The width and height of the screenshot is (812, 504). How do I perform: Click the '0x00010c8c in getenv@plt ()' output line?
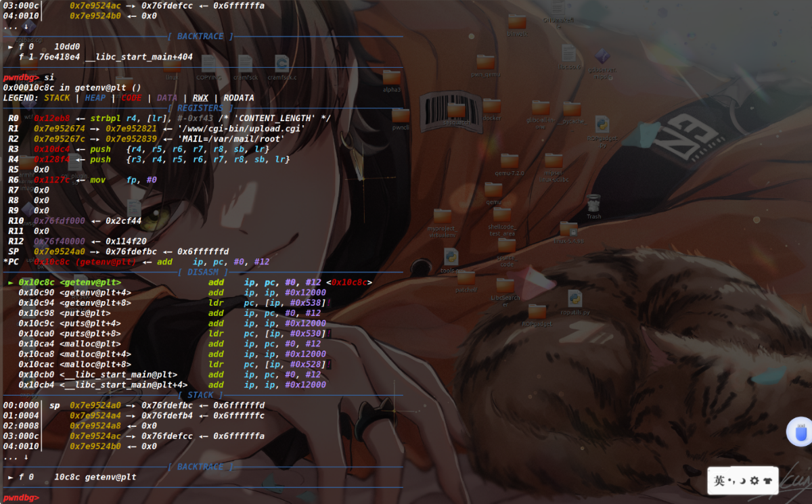click(x=72, y=88)
